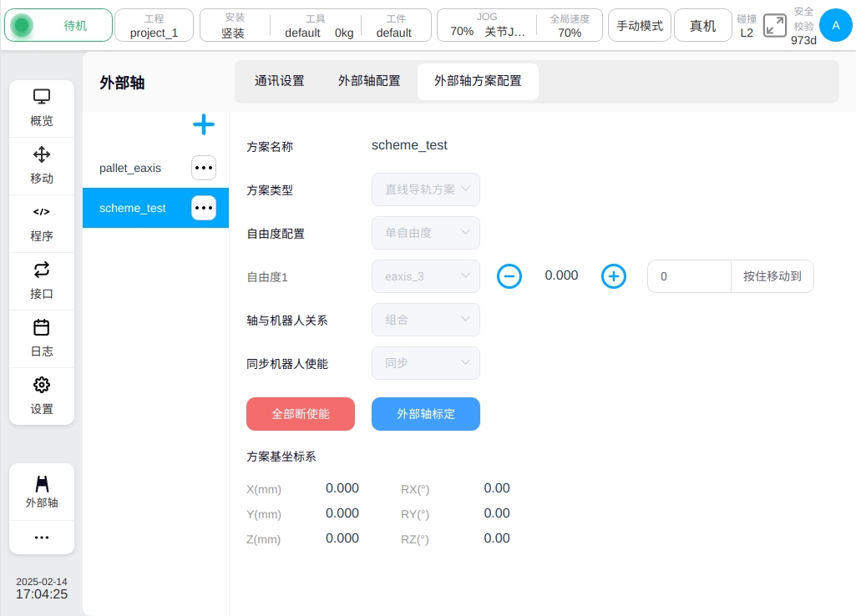Viewport: 856px width, 616px height.
Task: Switch to 通讯设置 tab
Action: (x=279, y=81)
